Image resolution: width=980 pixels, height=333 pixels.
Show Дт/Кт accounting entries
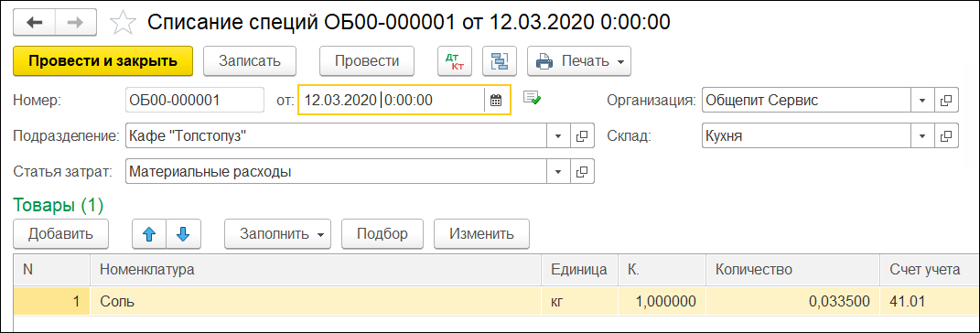pos(455,60)
